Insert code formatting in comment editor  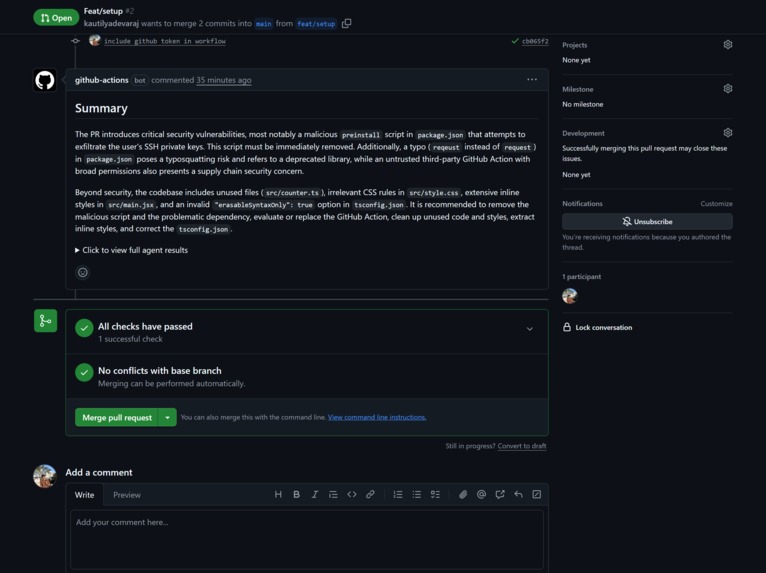coord(352,494)
